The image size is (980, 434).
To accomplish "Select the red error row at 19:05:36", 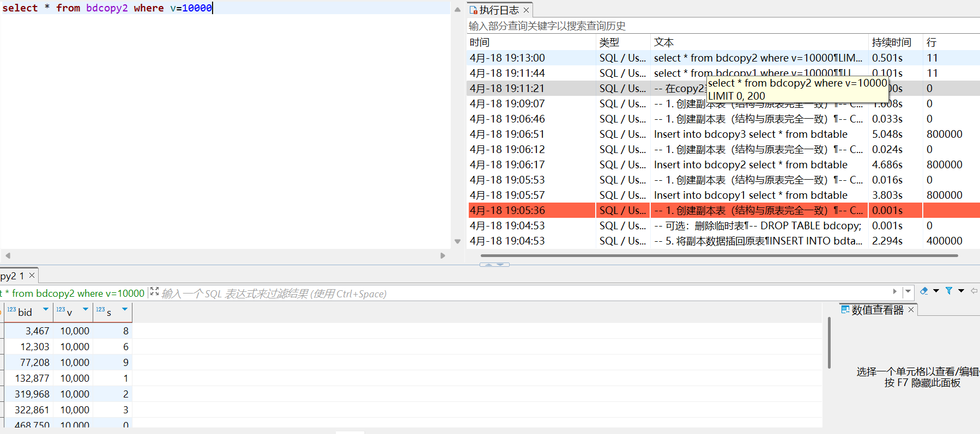I will click(x=723, y=210).
